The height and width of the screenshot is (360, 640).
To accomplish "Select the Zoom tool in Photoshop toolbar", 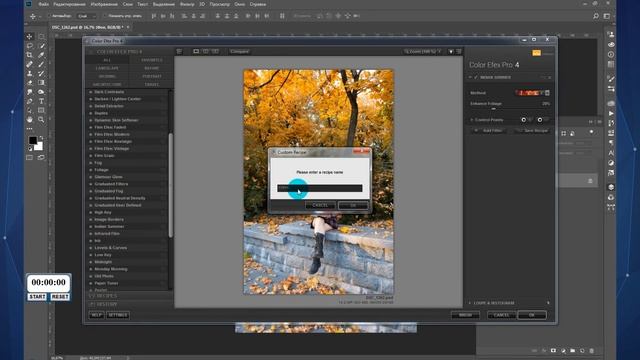I will tap(41, 120).
